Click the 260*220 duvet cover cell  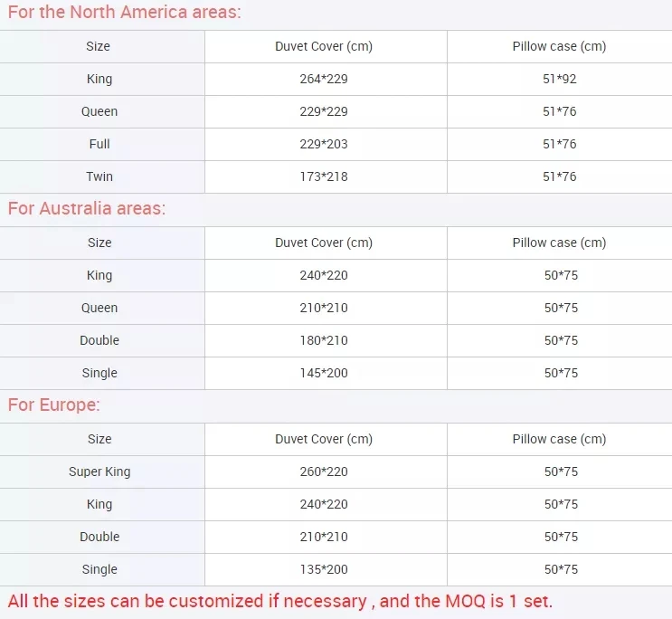[x=324, y=471]
